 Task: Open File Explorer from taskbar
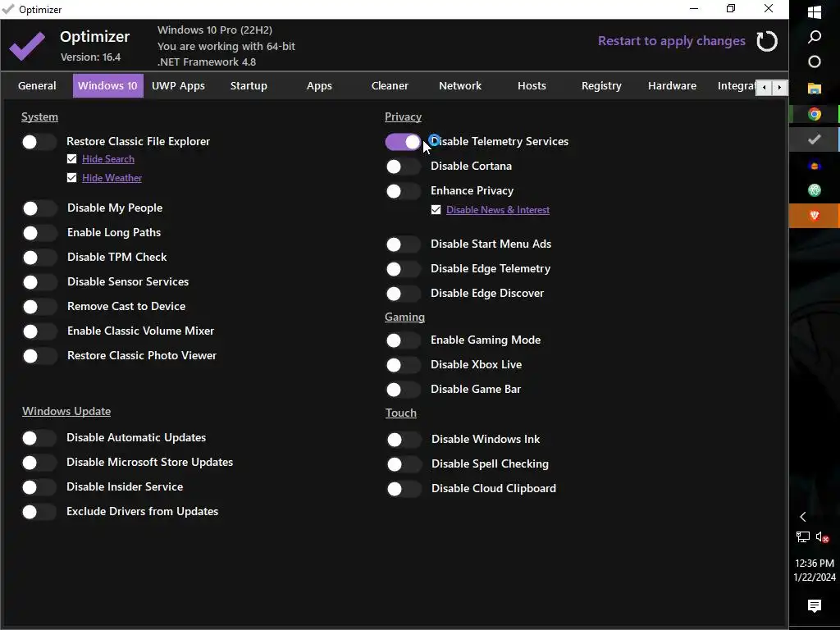[815, 88]
